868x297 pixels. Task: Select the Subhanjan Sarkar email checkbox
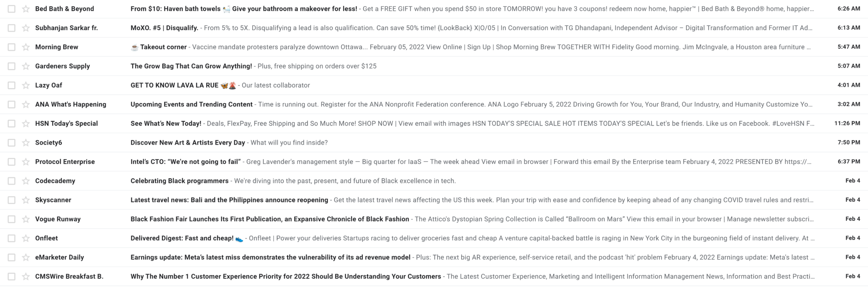(x=11, y=28)
